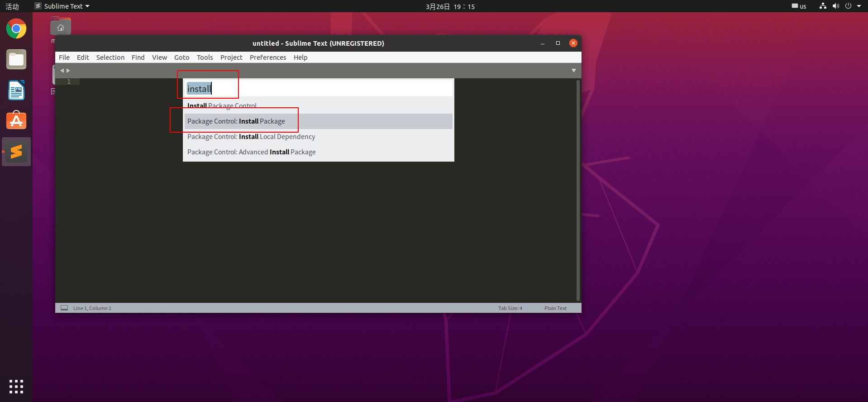
Task: Open the Preferences menu
Action: click(268, 57)
